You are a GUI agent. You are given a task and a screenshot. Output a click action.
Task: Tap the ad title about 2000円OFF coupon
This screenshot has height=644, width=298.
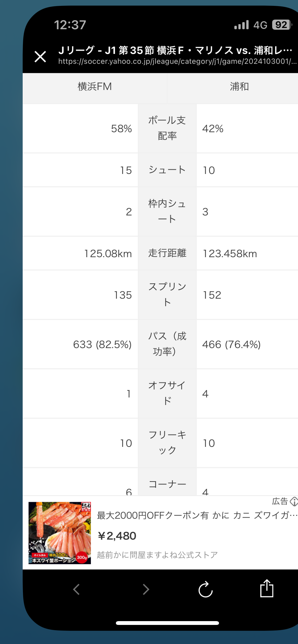tap(197, 516)
